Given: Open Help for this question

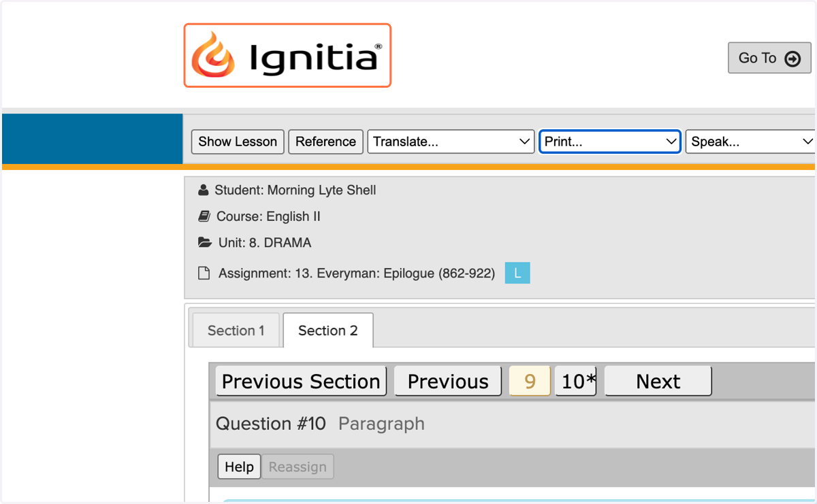Looking at the screenshot, I should [239, 467].
